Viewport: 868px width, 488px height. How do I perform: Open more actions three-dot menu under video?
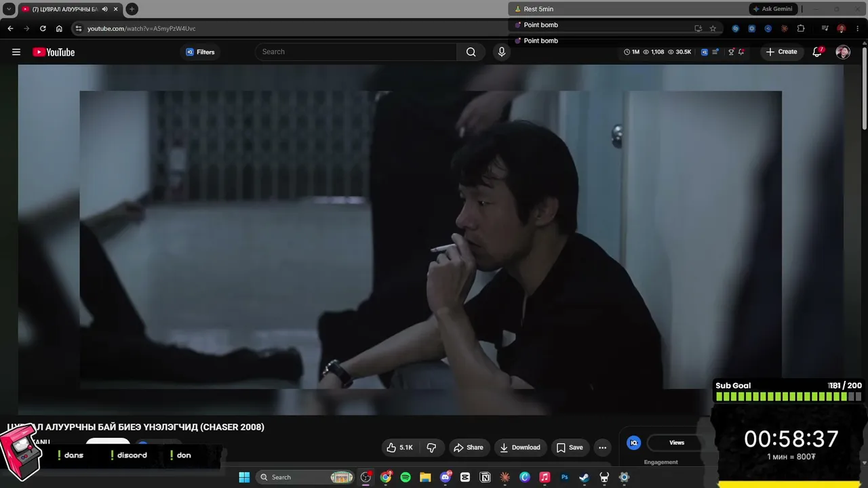pyautogui.click(x=602, y=447)
